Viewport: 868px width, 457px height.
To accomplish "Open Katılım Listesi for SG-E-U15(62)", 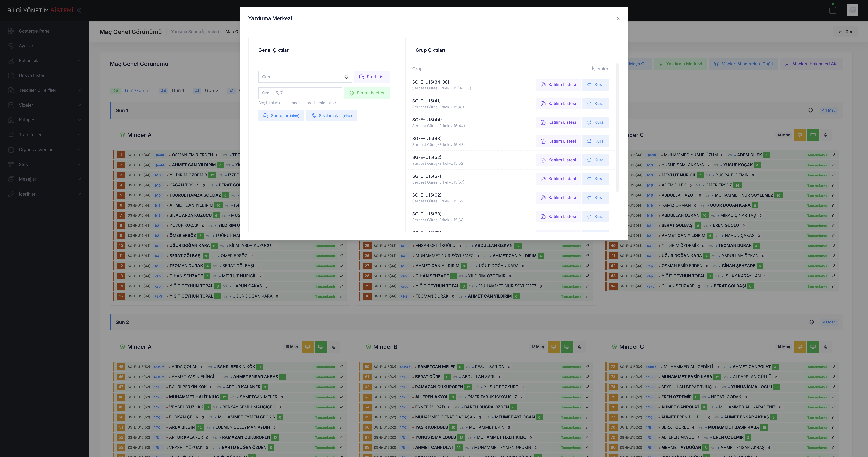I will 558,198.
